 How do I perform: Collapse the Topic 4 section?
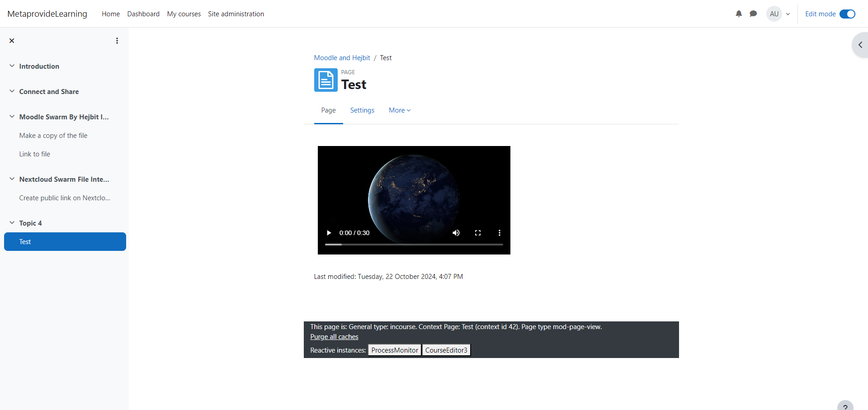(12, 223)
